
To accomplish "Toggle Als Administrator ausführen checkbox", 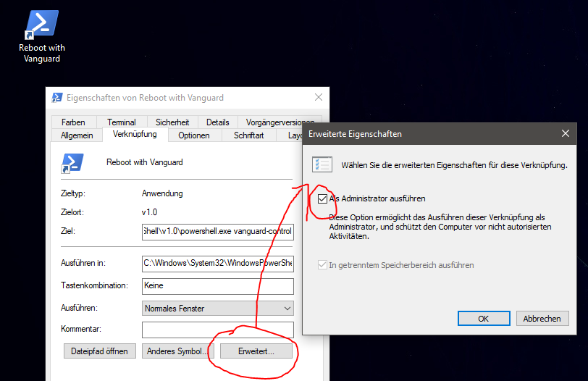I will click(322, 198).
